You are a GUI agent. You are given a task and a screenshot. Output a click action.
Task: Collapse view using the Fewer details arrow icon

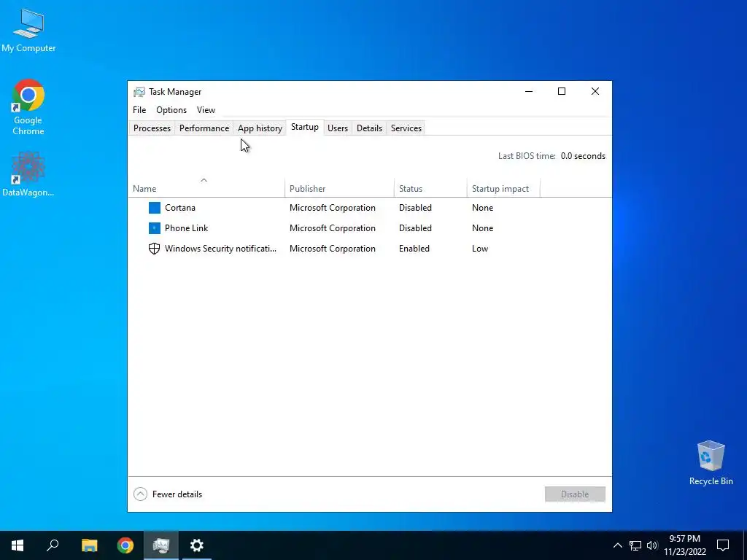tap(140, 494)
